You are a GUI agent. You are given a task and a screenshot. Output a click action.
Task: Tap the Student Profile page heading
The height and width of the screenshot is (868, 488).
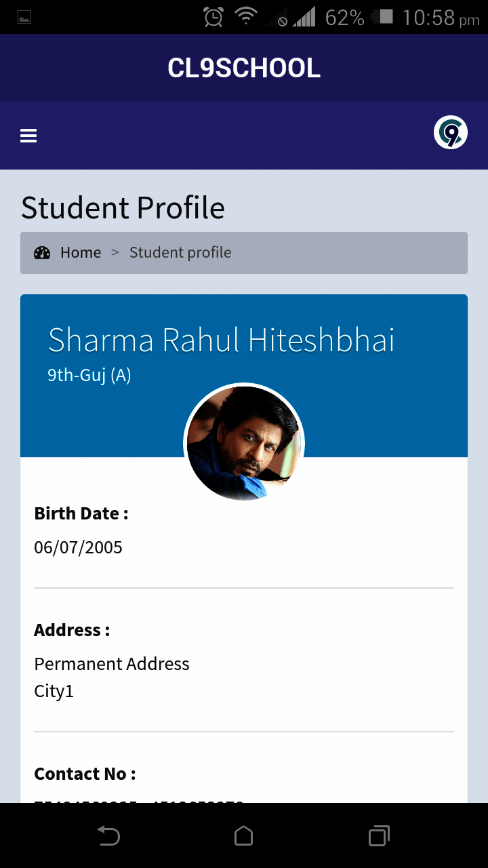click(123, 208)
